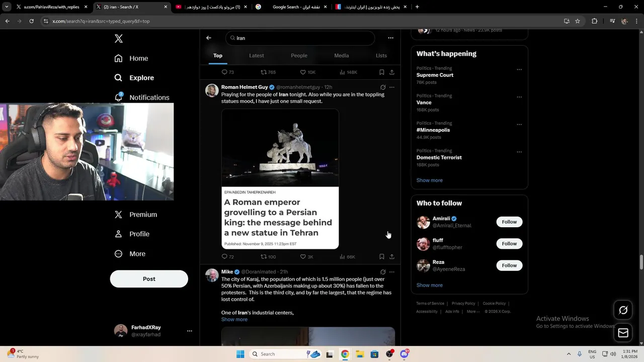Open more options on Mike's post
This screenshot has width=644, height=362.
point(392,272)
